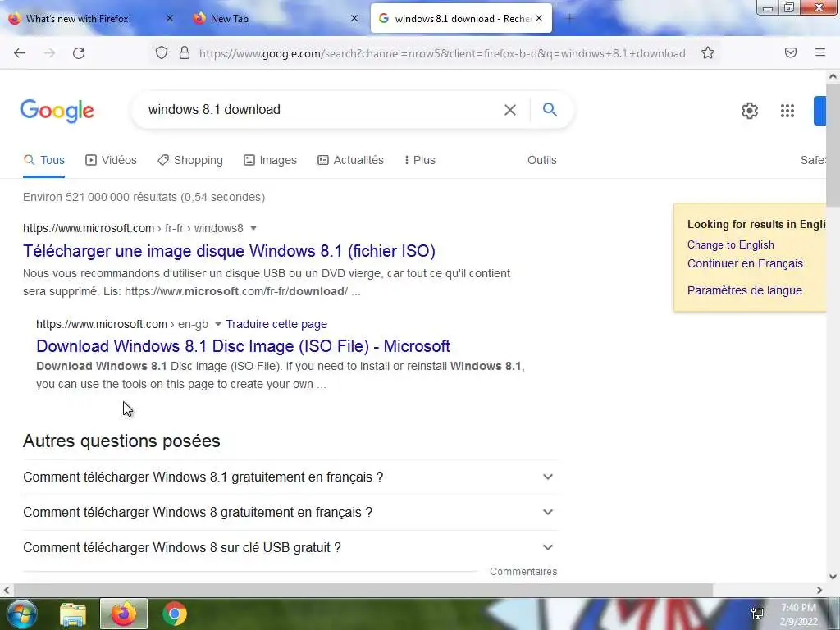
Task: Switch to the "What's new with Firefox" tab
Action: pos(76,19)
